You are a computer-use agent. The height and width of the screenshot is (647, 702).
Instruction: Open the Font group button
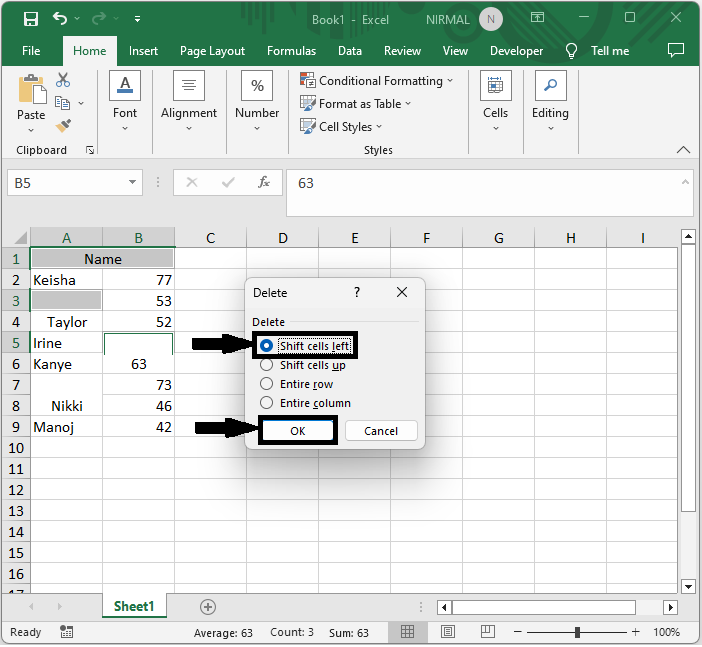pos(125,101)
